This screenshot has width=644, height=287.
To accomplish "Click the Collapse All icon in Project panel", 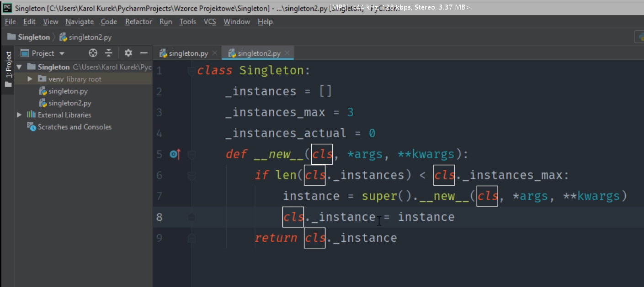I will tap(108, 53).
